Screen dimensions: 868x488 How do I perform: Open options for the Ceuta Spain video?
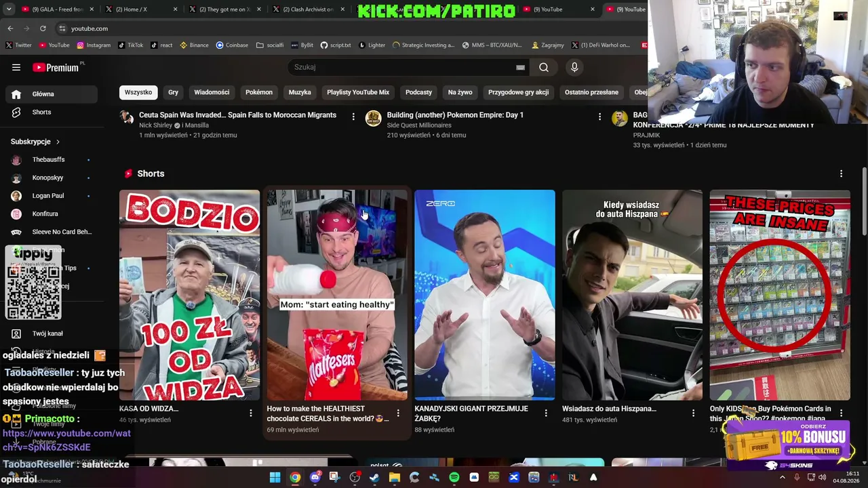[353, 117]
